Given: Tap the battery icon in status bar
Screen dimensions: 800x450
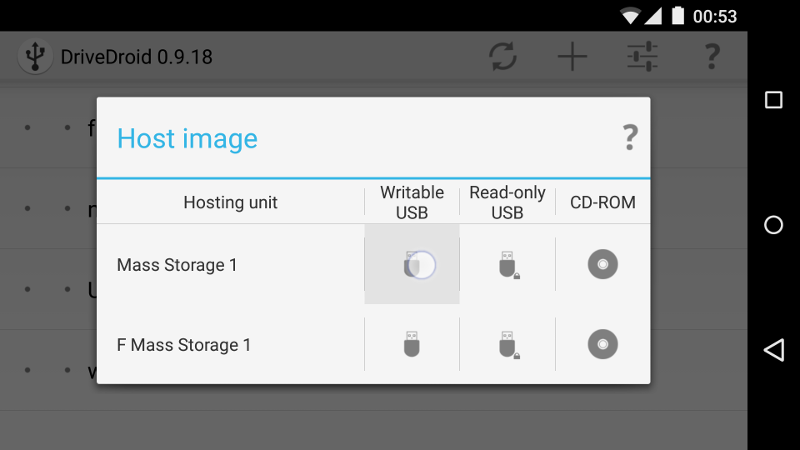Looking at the screenshot, I should coord(678,16).
